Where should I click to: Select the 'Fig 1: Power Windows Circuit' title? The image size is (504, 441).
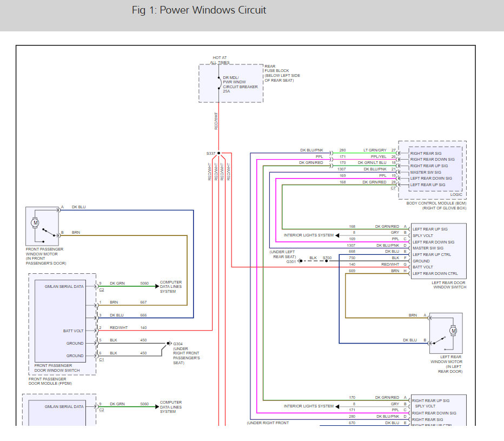[199, 10]
